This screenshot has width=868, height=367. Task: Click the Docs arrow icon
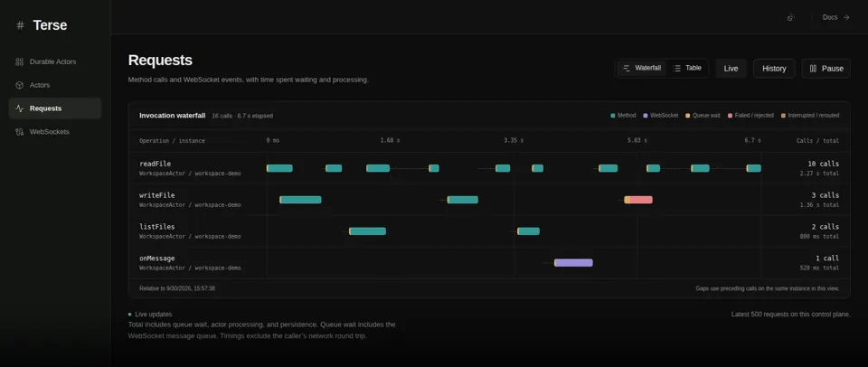(846, 17)
